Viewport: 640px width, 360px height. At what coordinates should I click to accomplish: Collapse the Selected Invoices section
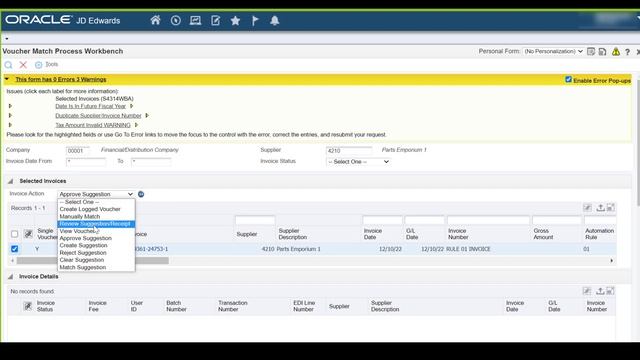pyautogui.click(x=10, y=181)
